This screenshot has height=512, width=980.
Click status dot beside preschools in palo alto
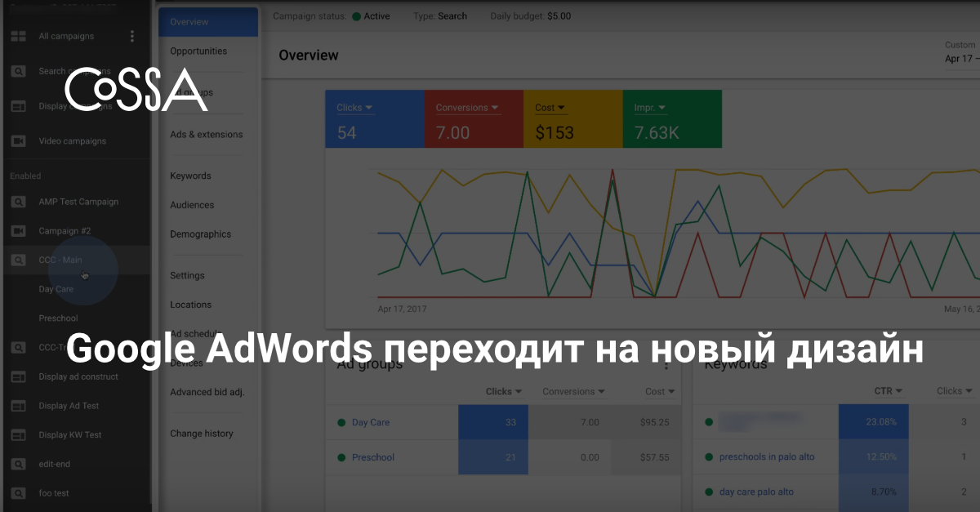709,457
